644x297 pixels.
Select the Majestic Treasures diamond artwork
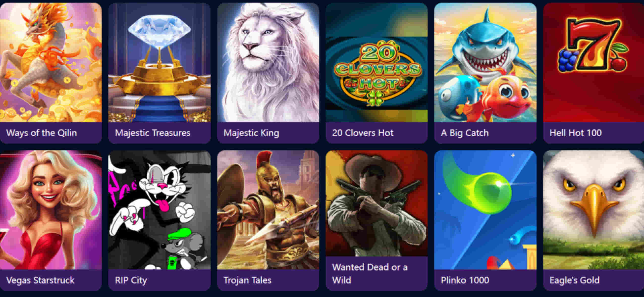[159, 62]
